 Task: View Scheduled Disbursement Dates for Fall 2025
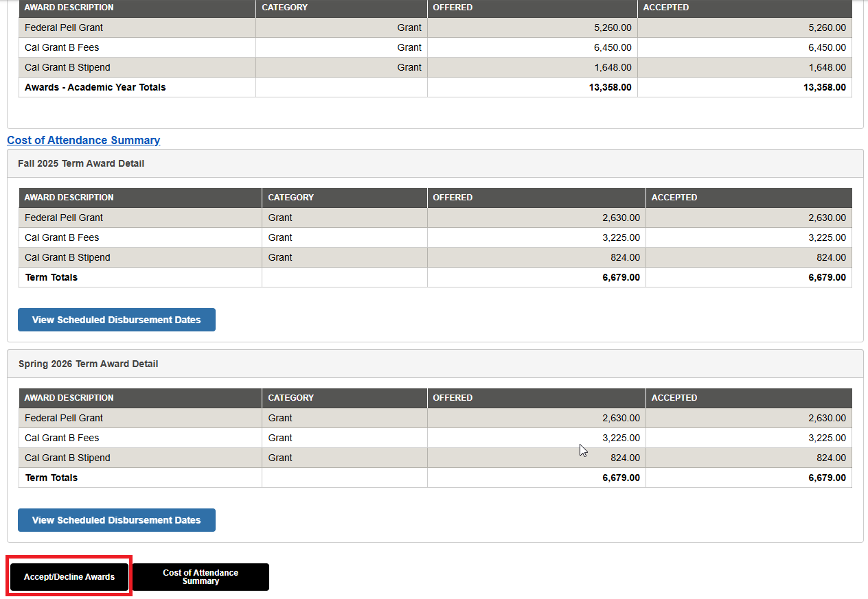pyautogui.click(x=116, y=320)
